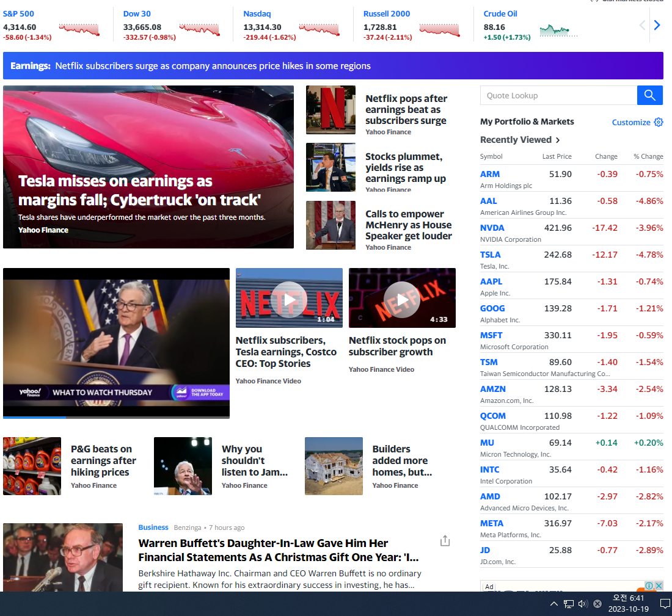Open the MU symbol quote
This screenshot has width=672, height=616.
tap(487, 443)
